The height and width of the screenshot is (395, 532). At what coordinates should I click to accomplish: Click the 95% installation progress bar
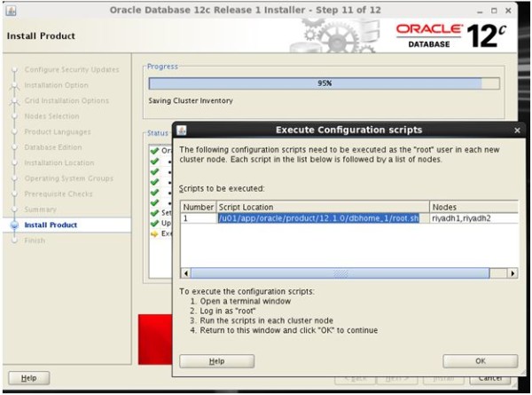coord(324,83)
